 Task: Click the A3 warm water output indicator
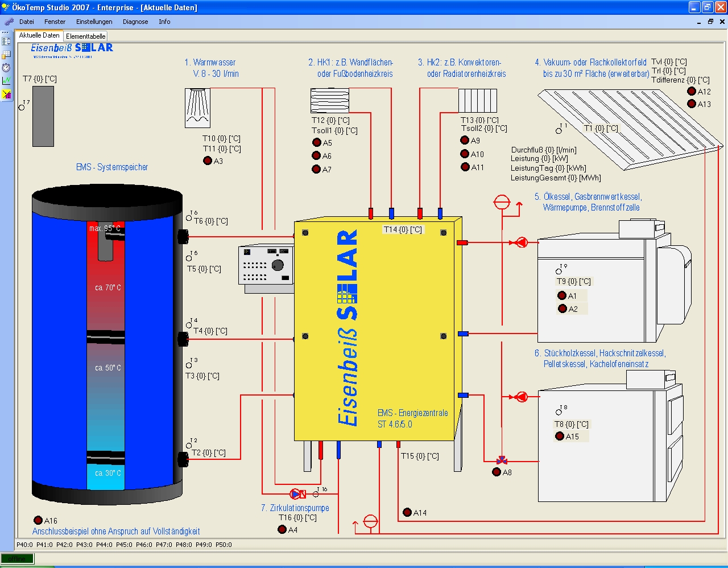click(208, 161)
